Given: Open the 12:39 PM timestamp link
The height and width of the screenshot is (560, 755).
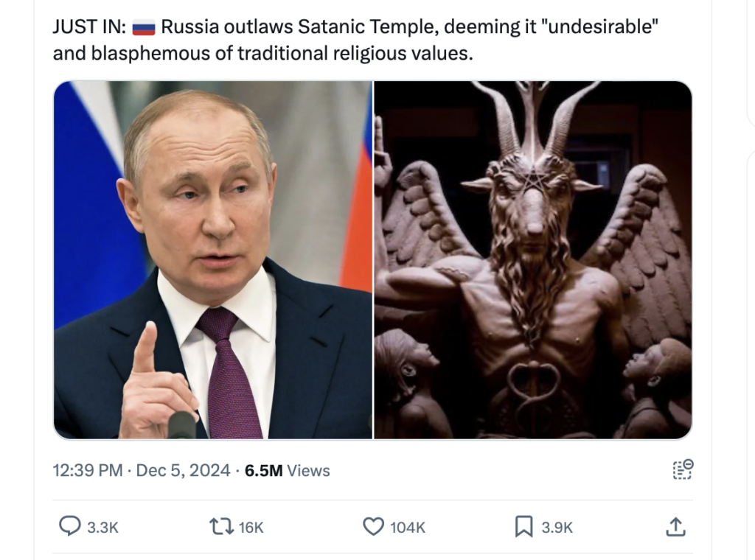Looking at the screenshot, I should pyautogui.click(x=88, y=470).
